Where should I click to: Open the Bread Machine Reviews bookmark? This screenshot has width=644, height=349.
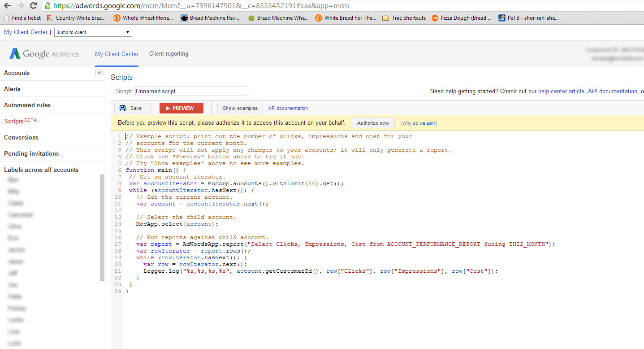[x=211, y=18]
